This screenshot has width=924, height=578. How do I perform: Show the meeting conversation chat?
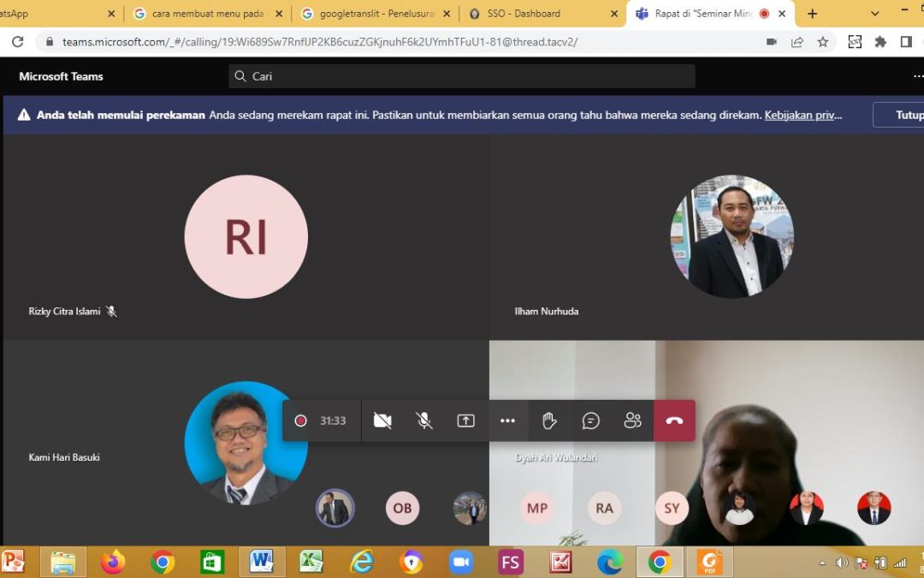pyautogui.click(x=590, y=420)
